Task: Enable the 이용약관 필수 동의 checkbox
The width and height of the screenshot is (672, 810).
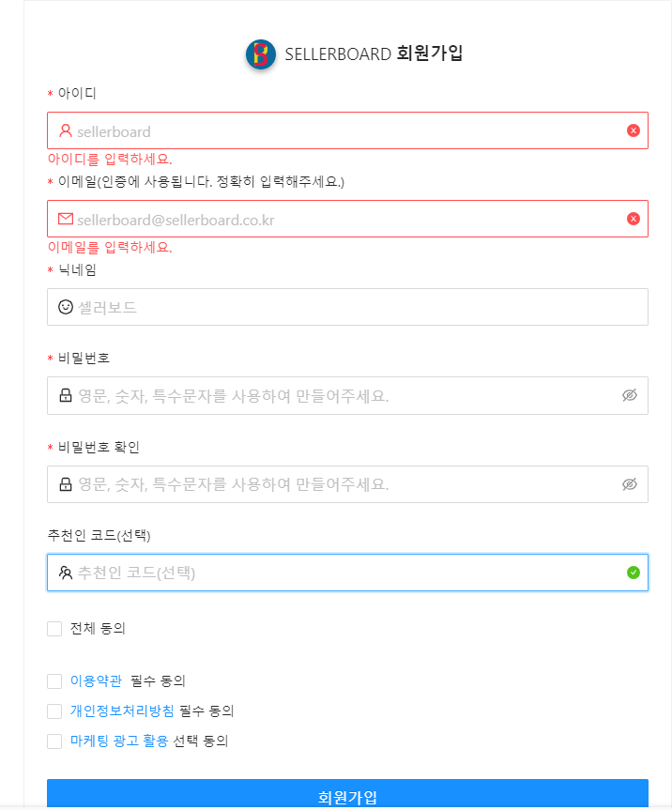Action: [53, 680]
